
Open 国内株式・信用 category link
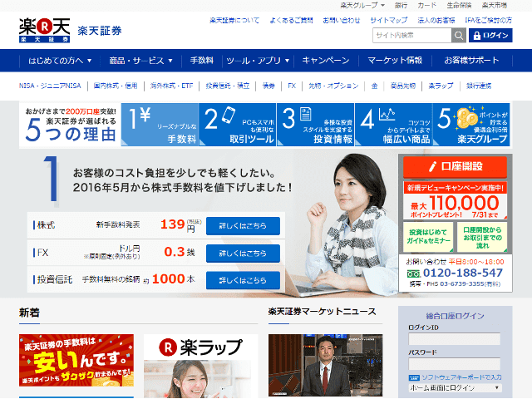[116, 86]
